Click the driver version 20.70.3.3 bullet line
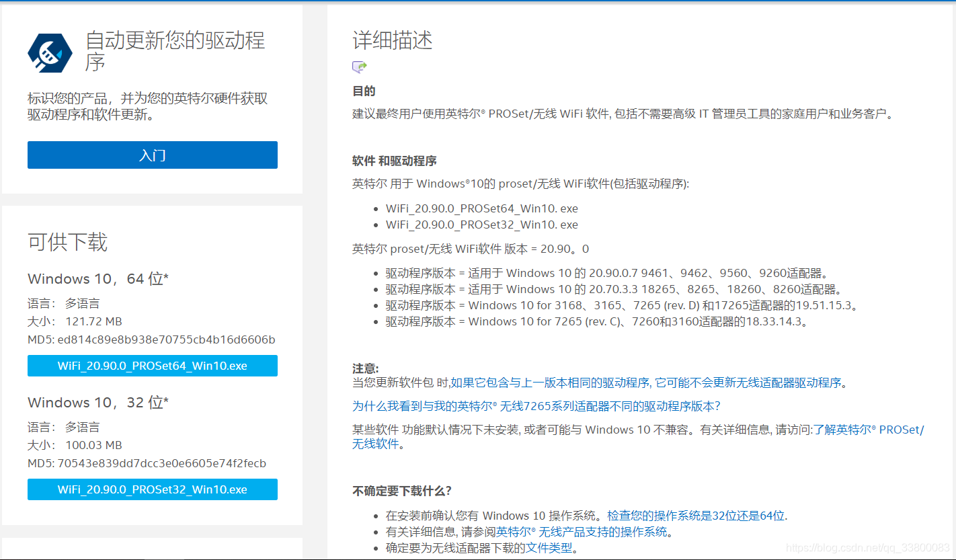This screenshot has height=560, width=956. (x=614, y=289)
